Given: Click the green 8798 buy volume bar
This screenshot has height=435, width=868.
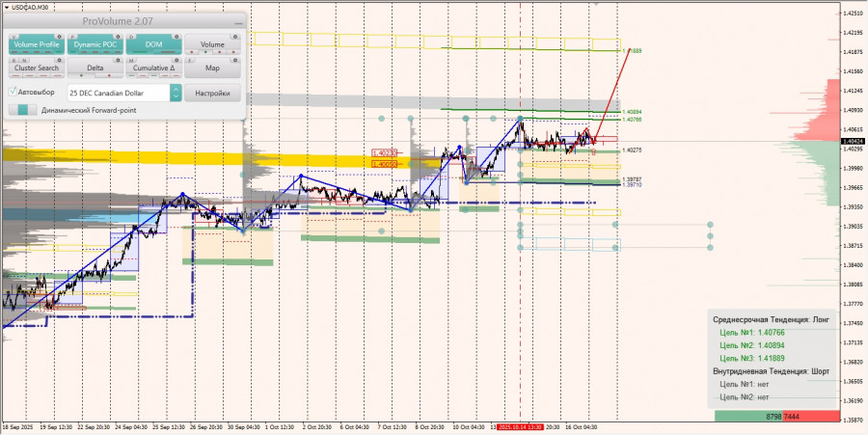Looking at the screenshot, I should 748,416.
